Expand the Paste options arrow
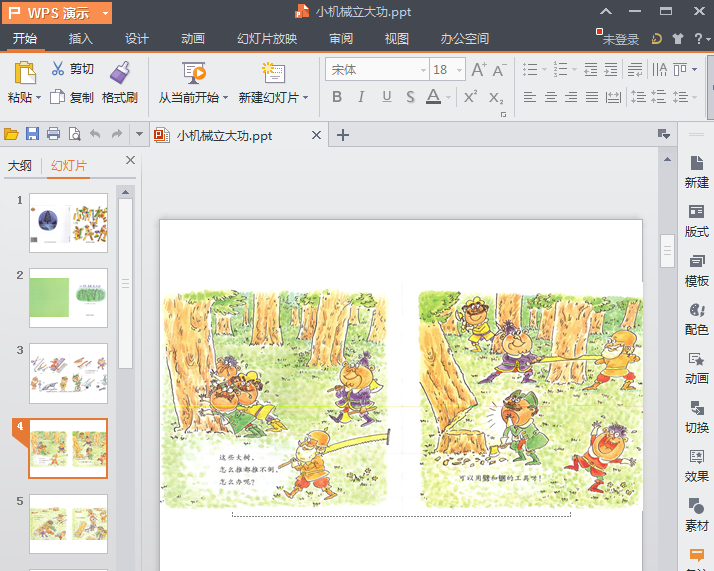Screen dimensions: 714x571 (39, 97)
